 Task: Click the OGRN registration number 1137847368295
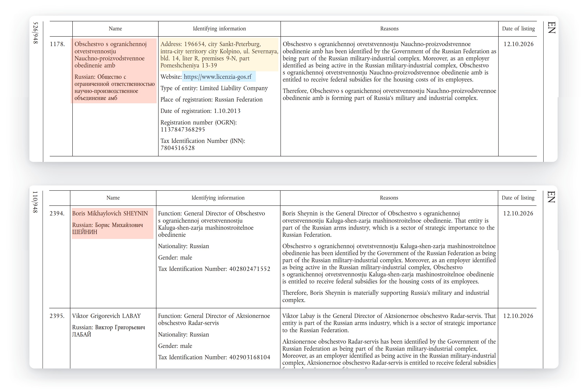coord(183,130)
